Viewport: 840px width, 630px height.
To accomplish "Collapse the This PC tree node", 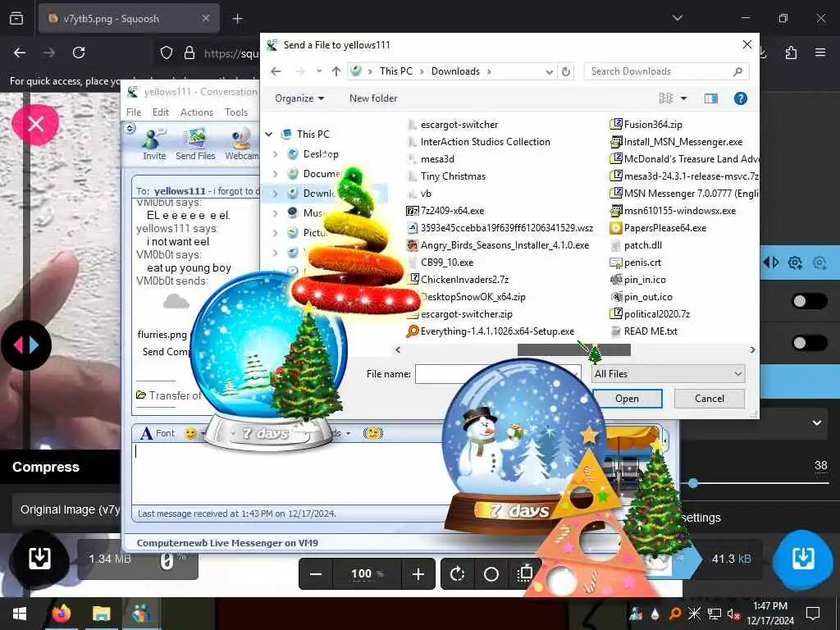I will point(269,135).
